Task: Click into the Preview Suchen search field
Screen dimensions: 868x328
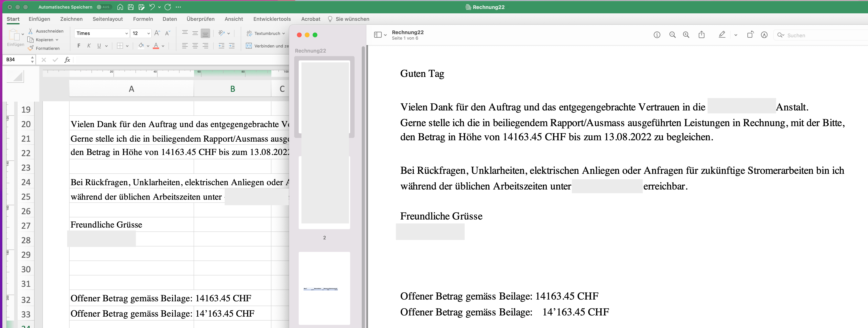Action: [x=822, y=35]
